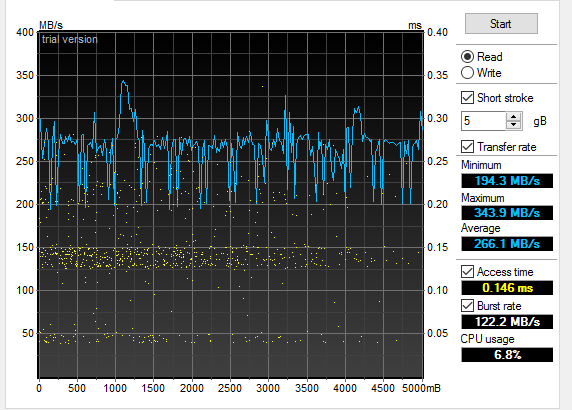Click the short stroke gB size field

click(x=483, y=121)
